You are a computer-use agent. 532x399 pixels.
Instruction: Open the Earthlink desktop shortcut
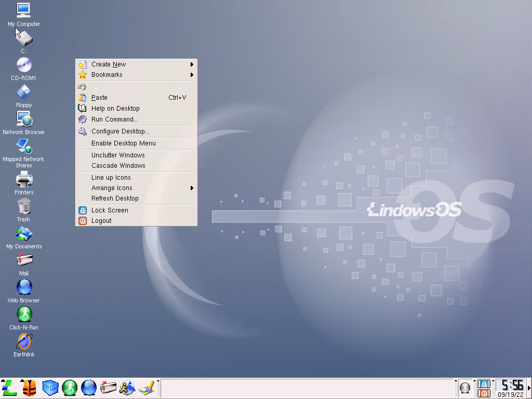[x=24, y=342]
